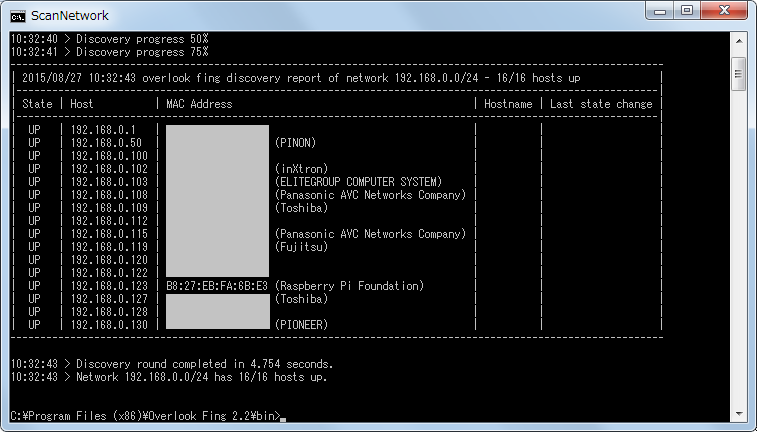
Task: Click the (PIONEER) vendor text
Action: (301, 325)
